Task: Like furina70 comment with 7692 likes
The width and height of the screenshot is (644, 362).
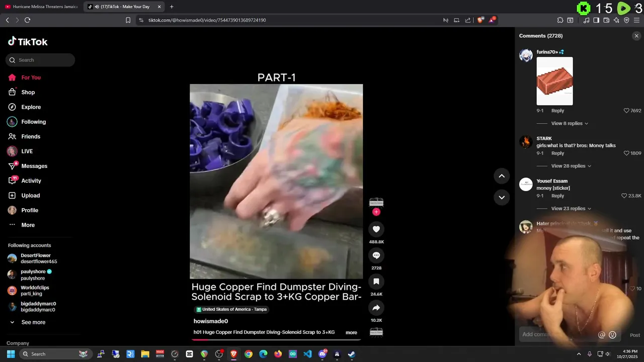Action: pos(626,111)
